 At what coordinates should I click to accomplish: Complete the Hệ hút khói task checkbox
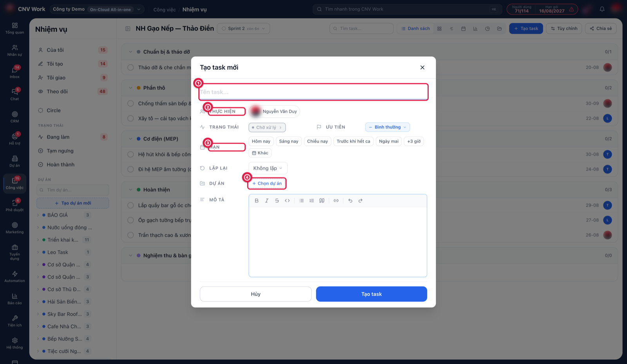[130, 154]
